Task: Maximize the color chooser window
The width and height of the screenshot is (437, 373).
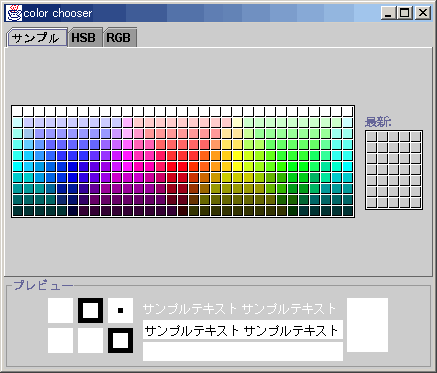Action: point(405,13)
